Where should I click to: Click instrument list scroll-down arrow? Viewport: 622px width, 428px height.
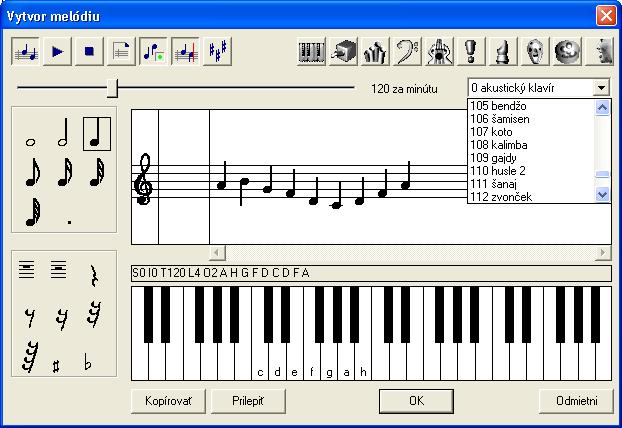(x=603, y=195)
